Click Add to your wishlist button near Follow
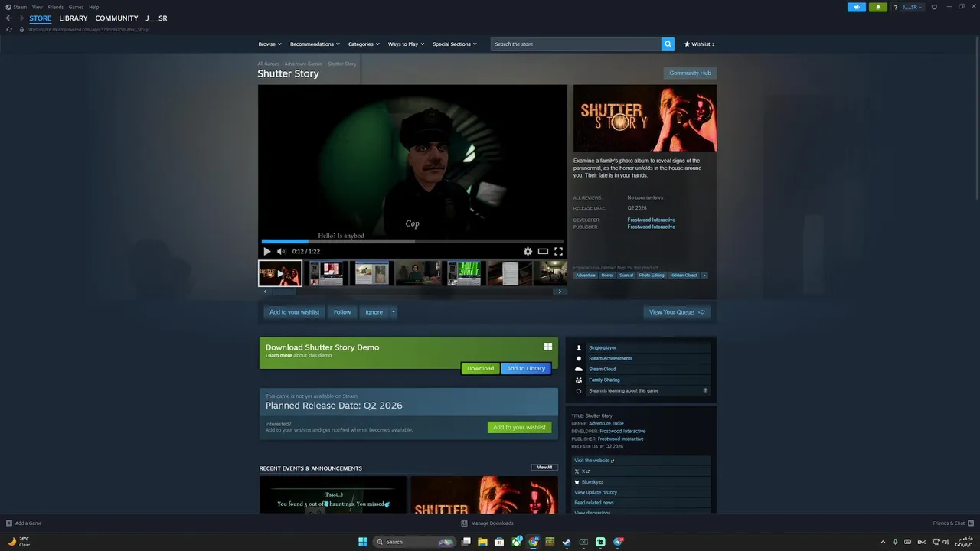980x551 pixels. click(294, 312)
